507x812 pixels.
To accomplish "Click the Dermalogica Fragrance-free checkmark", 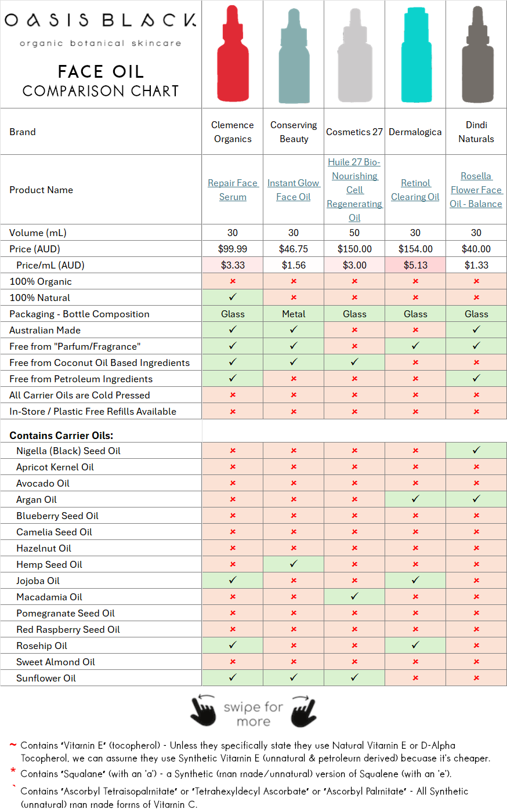I will [415, 346].
